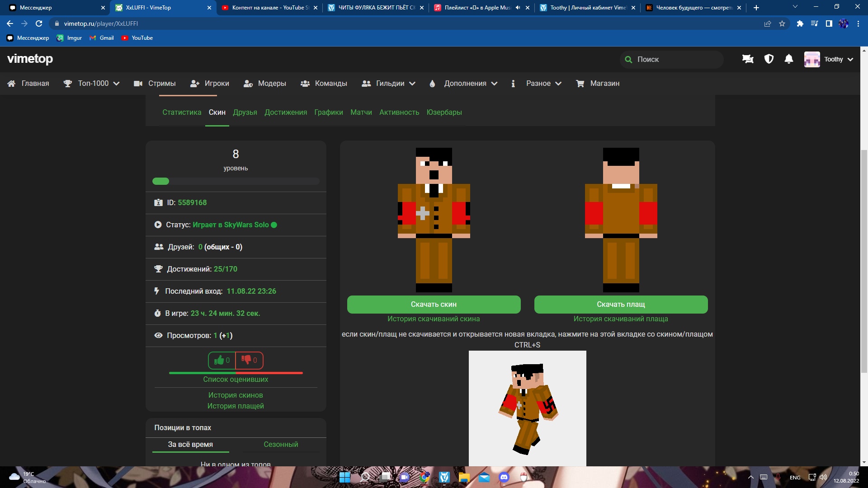Reload the page in the browser
This screenshot has width=868, height=488.
tap(39, 23)
